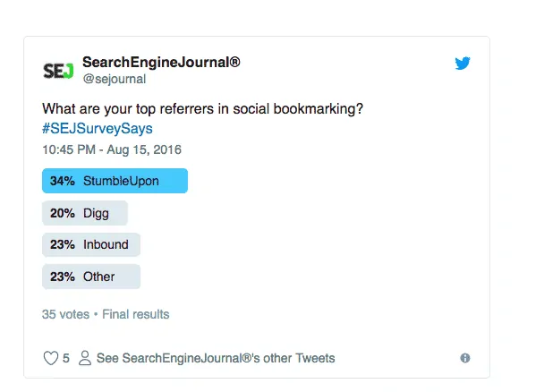Click the 20% label on Digg

(62, 213)
